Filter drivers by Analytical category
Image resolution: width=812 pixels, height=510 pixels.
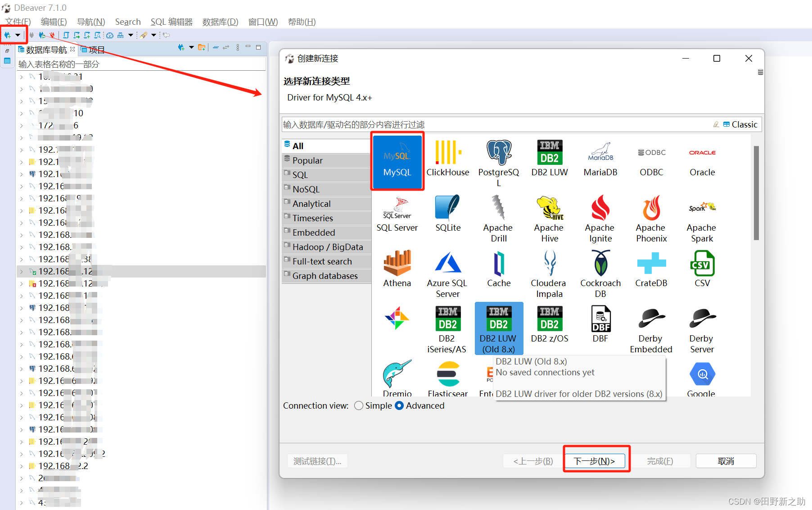[327, 204]
